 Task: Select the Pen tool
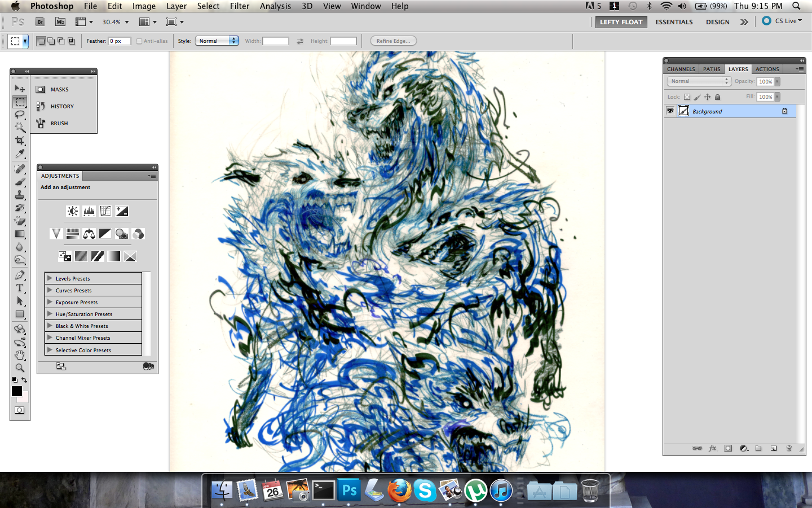[x=20, y=275]
